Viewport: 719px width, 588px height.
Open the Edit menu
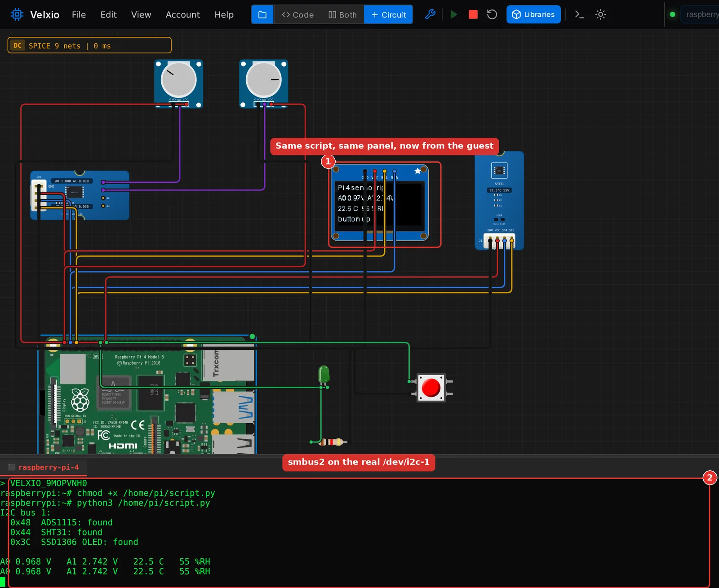tap(108, 14)
